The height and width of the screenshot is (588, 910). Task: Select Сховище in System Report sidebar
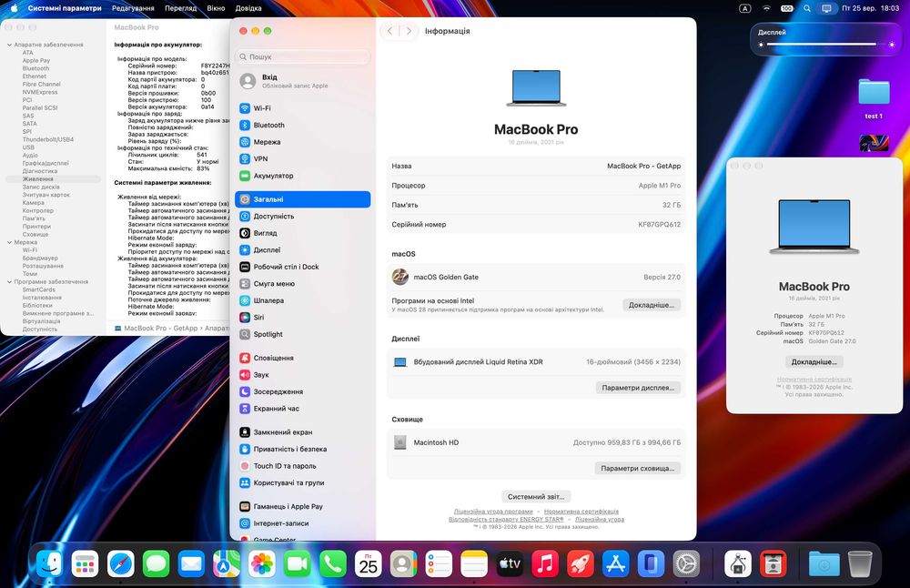(35, 235)
